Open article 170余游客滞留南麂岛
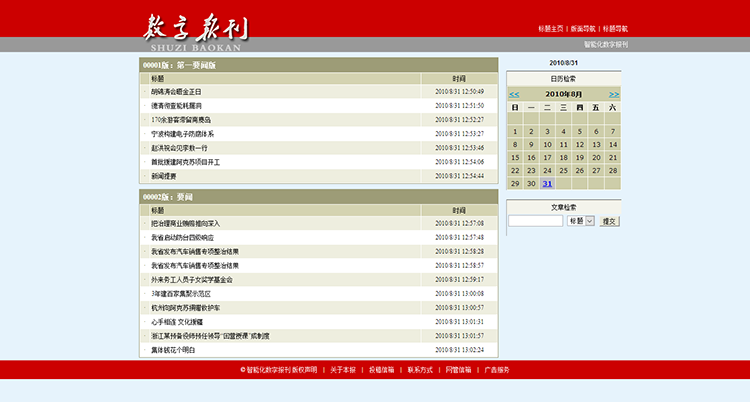 click(x=181, y=120)
